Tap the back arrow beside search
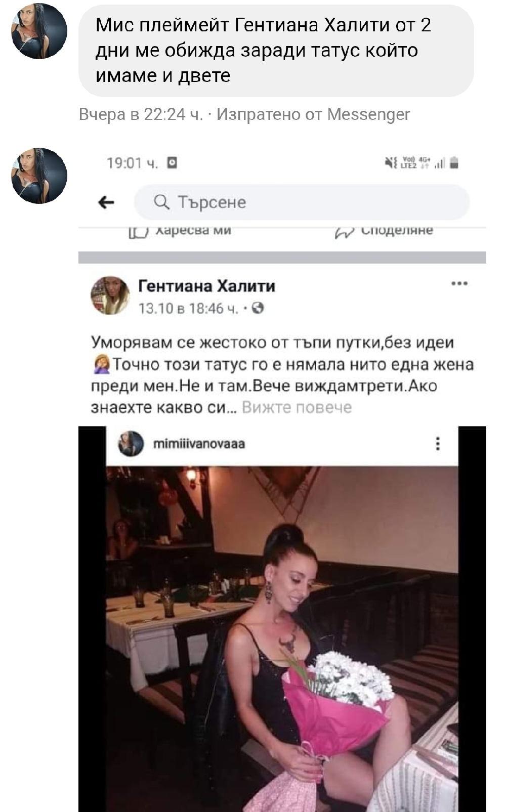Screen dimensions: 506x812 pos(106,202)
